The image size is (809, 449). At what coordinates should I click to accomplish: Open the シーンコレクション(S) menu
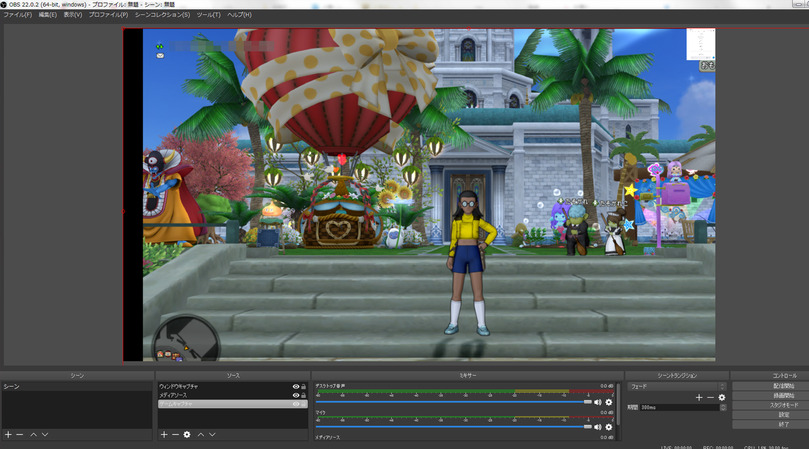pos(163,15)
